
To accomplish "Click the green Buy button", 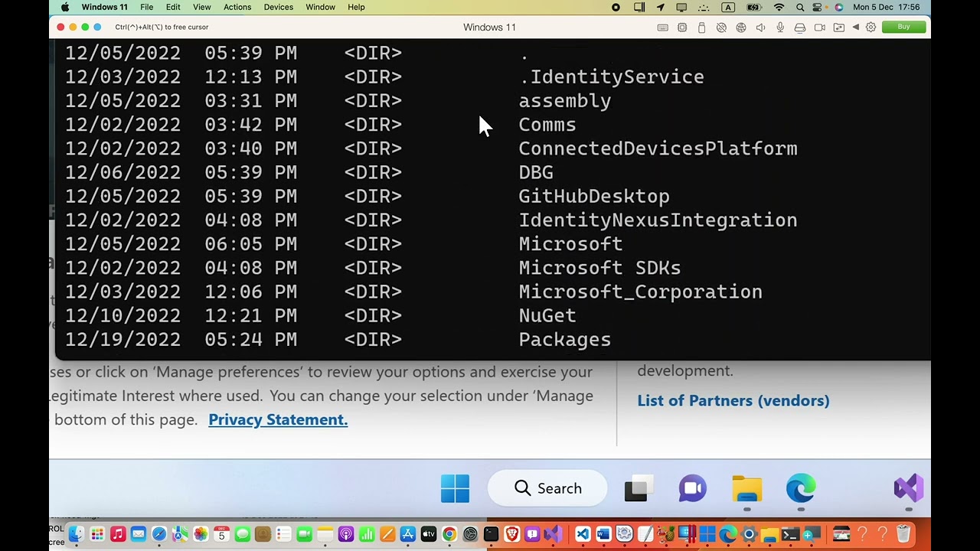I will (x=904, y=27).
